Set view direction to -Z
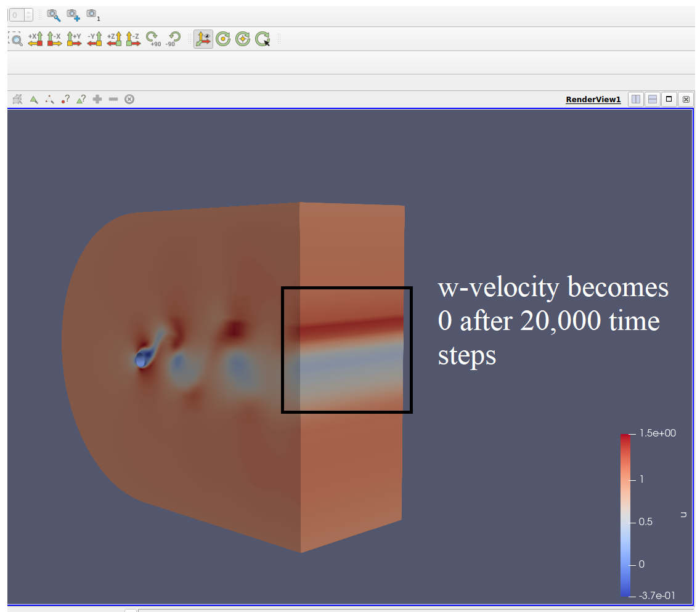 pos(132,39)
